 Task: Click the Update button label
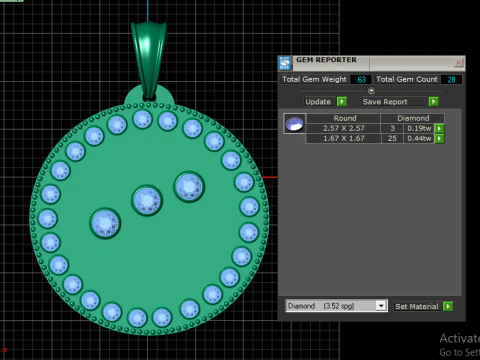(318, 102)
